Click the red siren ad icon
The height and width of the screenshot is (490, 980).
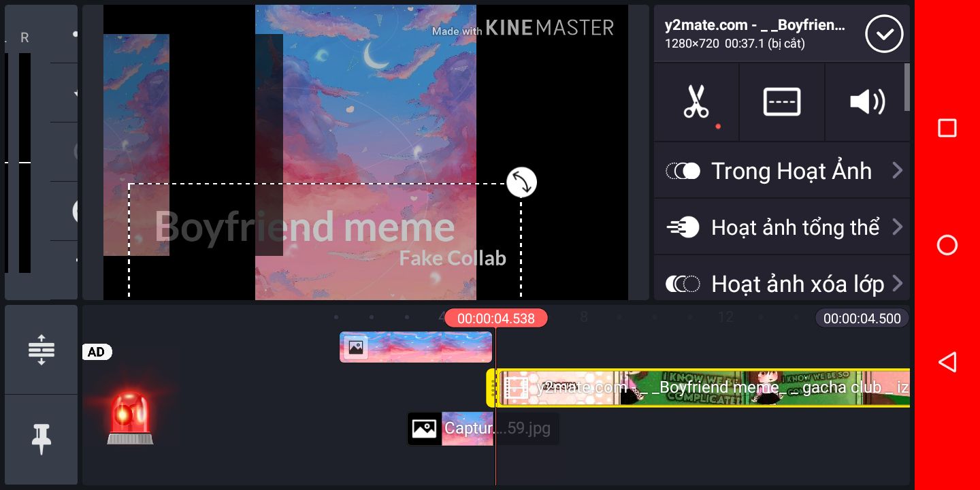pyautogui.click(x=131, y=416)
